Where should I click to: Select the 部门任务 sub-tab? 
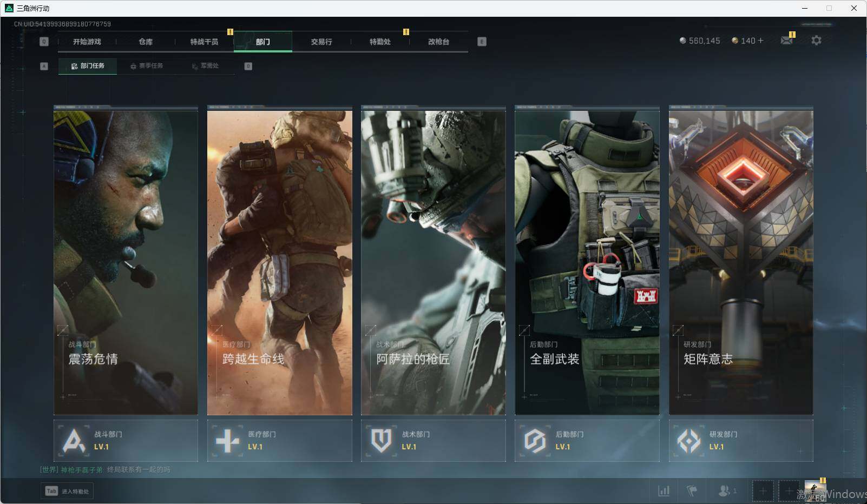coord(88,66)
